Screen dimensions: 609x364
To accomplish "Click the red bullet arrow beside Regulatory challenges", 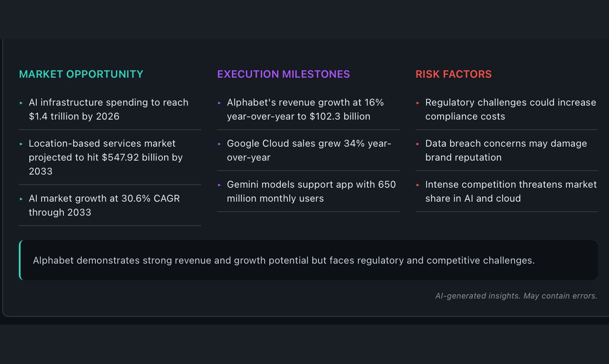I will pos(418,103).
